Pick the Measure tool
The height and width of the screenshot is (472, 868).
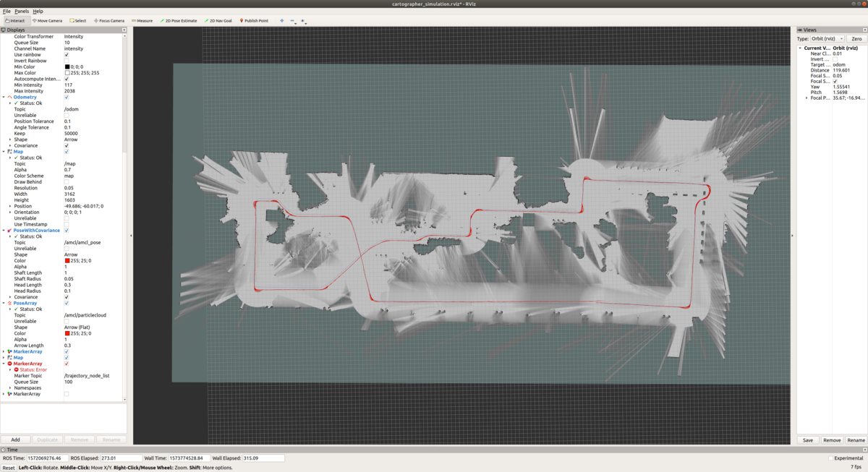(x=142, y=21)
